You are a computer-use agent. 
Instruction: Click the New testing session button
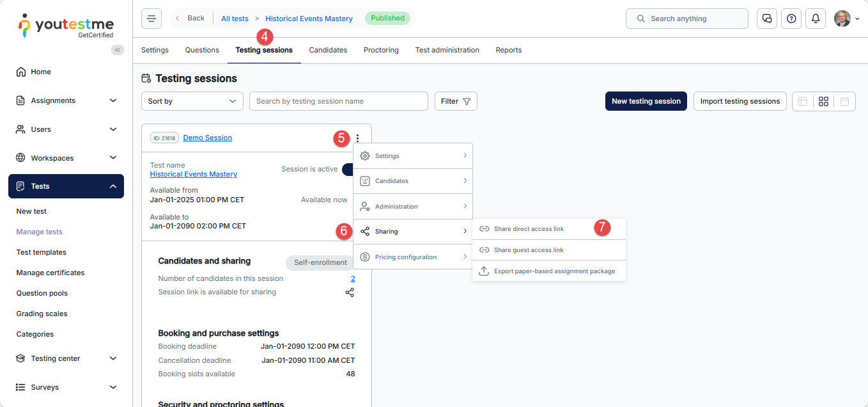point(646,101)
